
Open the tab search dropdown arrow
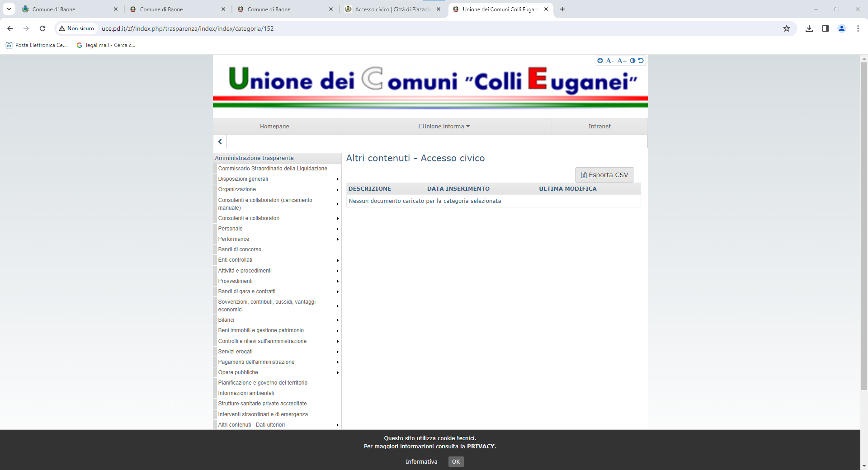9,9
